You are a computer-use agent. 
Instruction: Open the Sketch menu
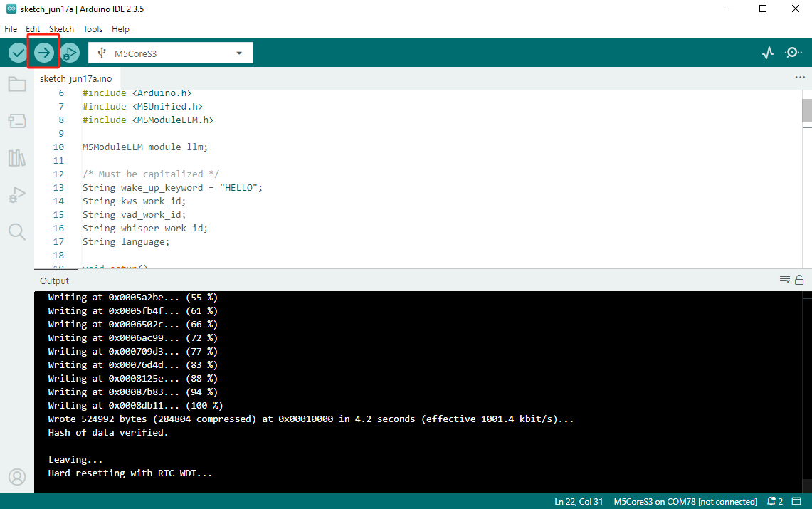pyautogui.click(x=62, y=29)
